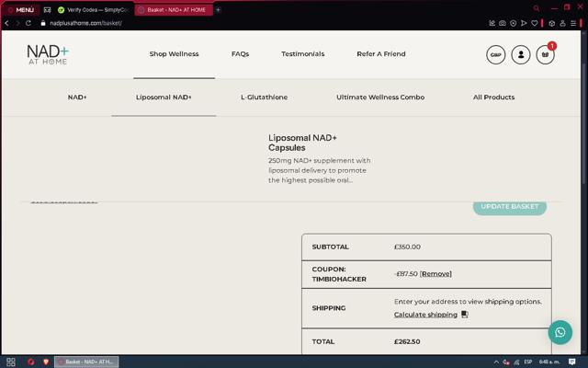Open Liposomal NAD+ Capsules product title
The width and height of the screenshot is (588, 368).
tap(302, 143)
